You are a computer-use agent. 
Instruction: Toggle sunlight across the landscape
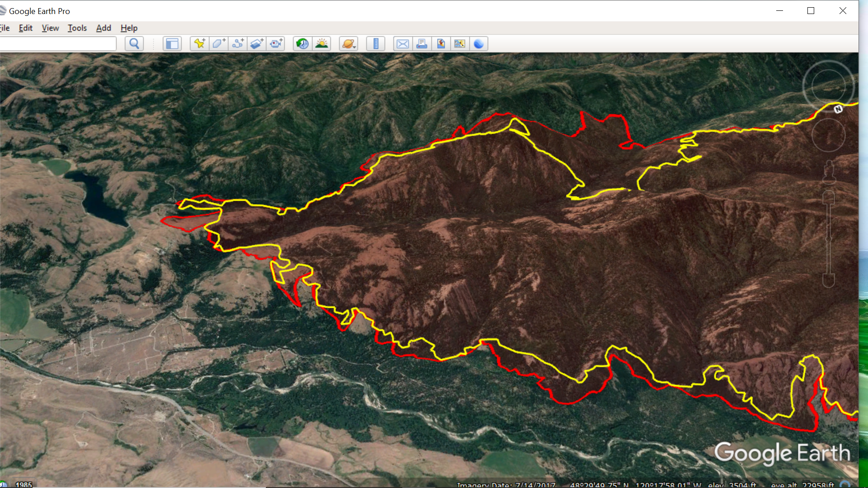pyautogui.click(x=321, y=44)
